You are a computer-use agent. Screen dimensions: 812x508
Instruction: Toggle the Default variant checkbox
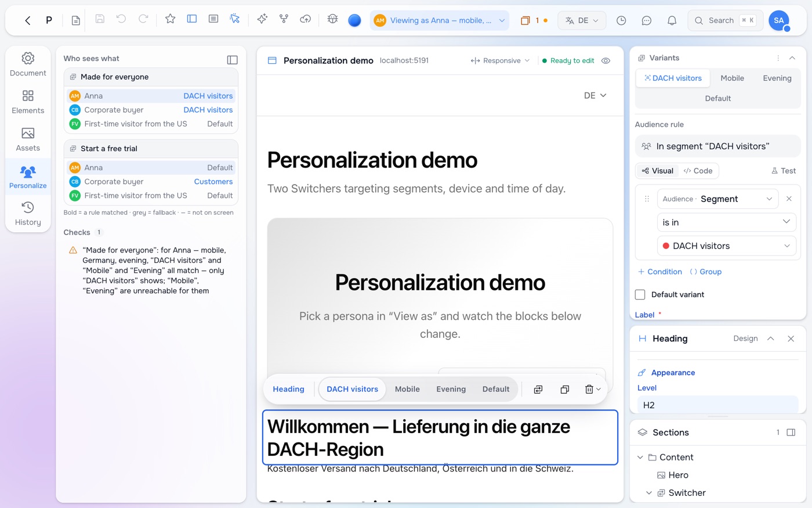tap(640, 294)
